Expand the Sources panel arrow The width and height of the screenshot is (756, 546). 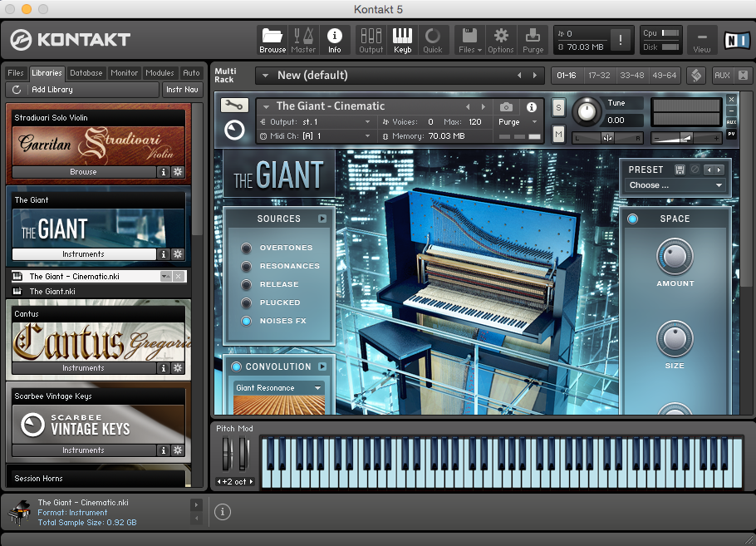[x=322, y=219]
